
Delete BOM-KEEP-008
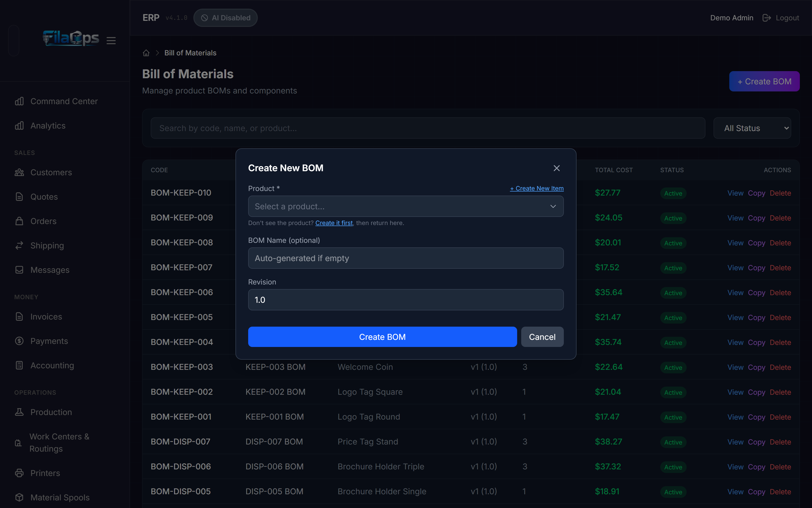[780, 243]
